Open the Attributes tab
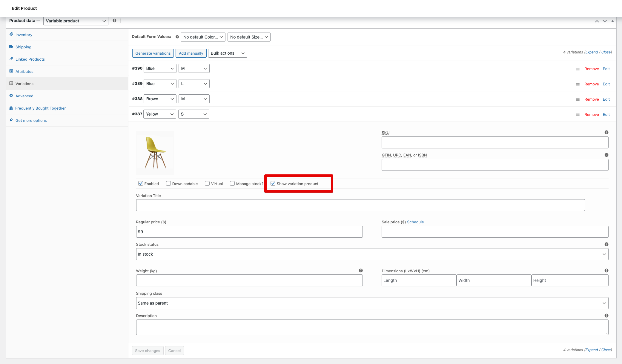 (24, 71)
